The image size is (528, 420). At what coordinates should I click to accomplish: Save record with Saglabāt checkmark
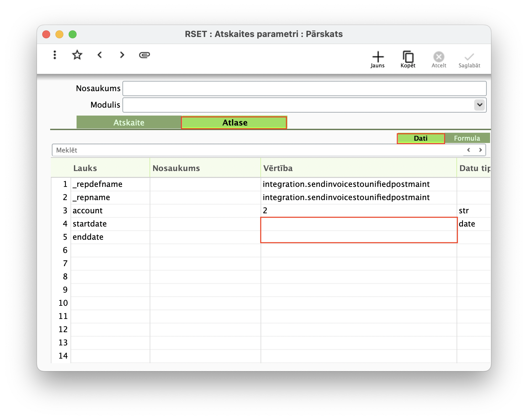coord(469,59)
